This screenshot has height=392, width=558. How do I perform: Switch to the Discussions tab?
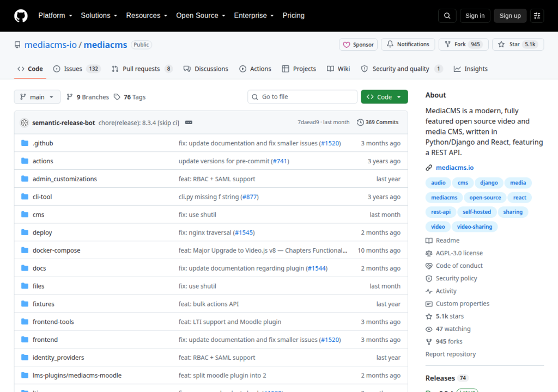(205, 69)
